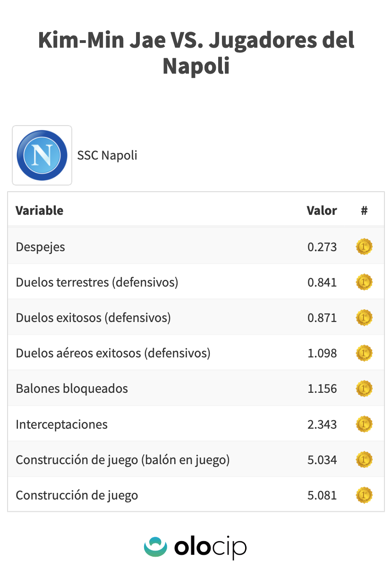Image resolution: width=392 pixels, height=576 pixels.
Task: Select the Interceptaciones variable label
Action: coord(62,424)
